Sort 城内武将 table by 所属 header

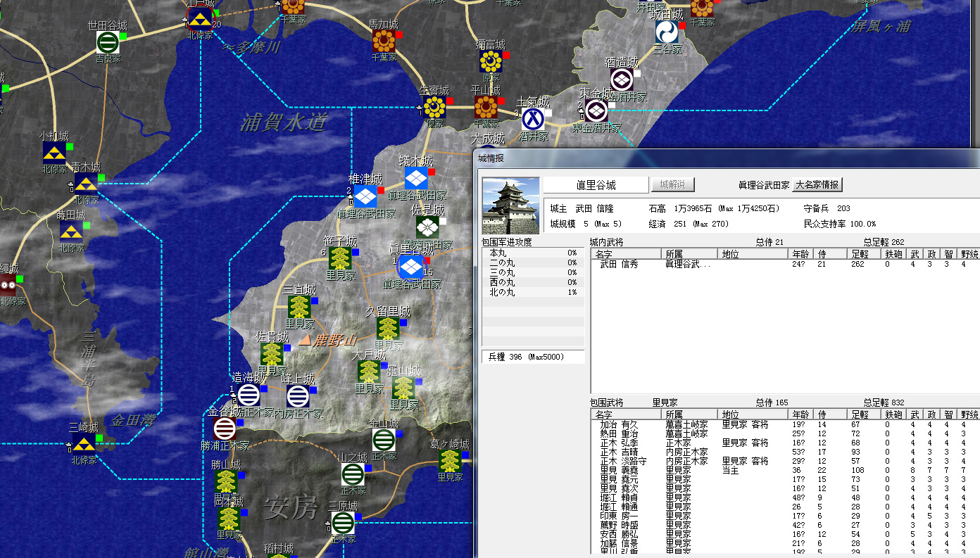pyautogui.click(x=691, y=254)
